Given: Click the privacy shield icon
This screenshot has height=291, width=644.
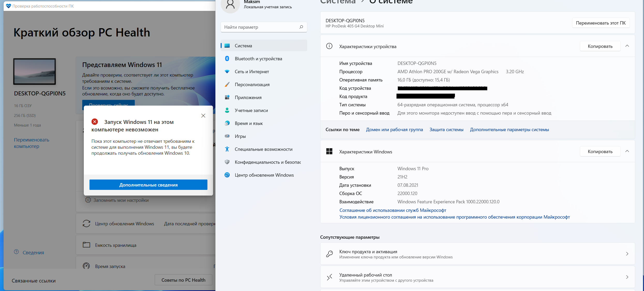Looking at the screenshot, I should pos(227,162).
